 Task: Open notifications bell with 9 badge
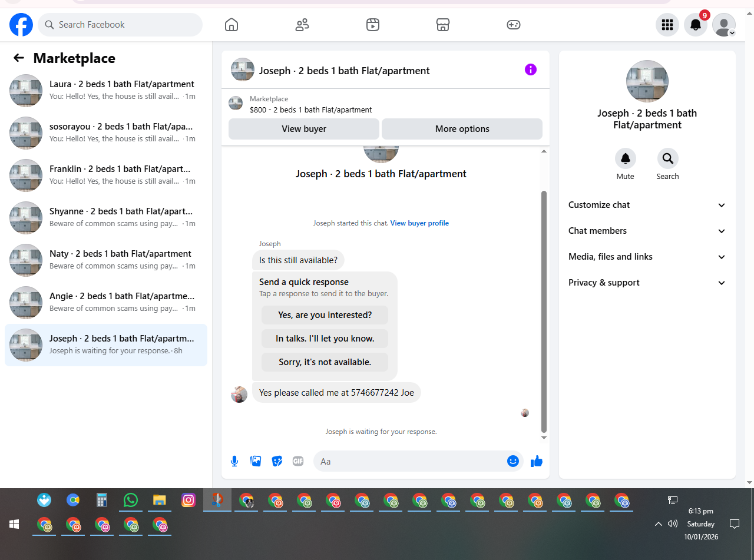tap(696, 25)
